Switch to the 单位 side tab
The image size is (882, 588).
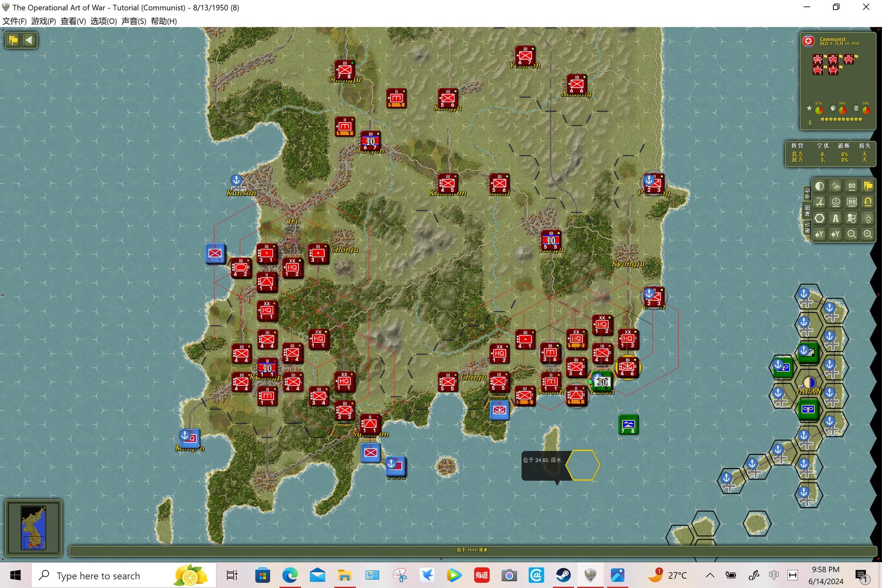coord(807,194)
